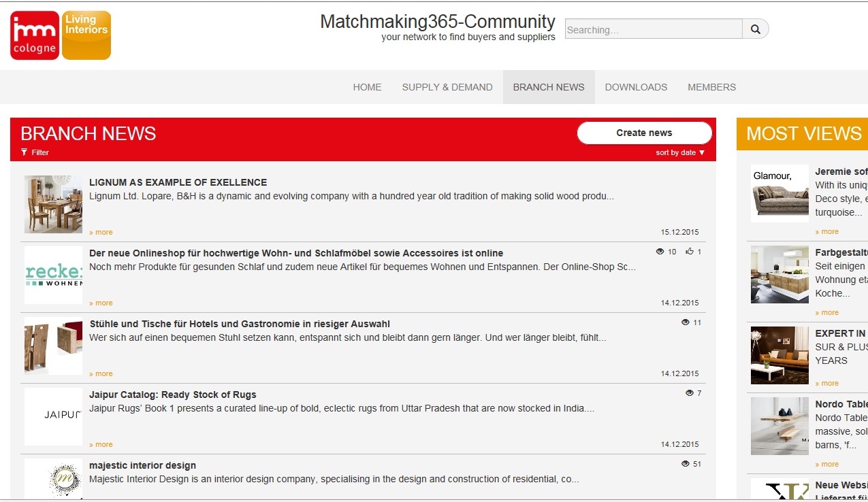Click the MOST VIEWS panel header
This screenshot has height=502, width=868.
pos(802,133)
